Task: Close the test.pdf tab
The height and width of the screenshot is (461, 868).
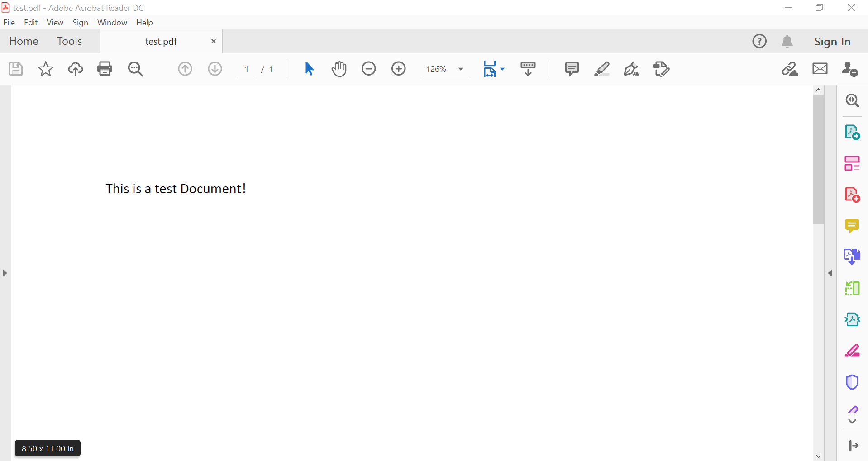Action: click(214, 41)
